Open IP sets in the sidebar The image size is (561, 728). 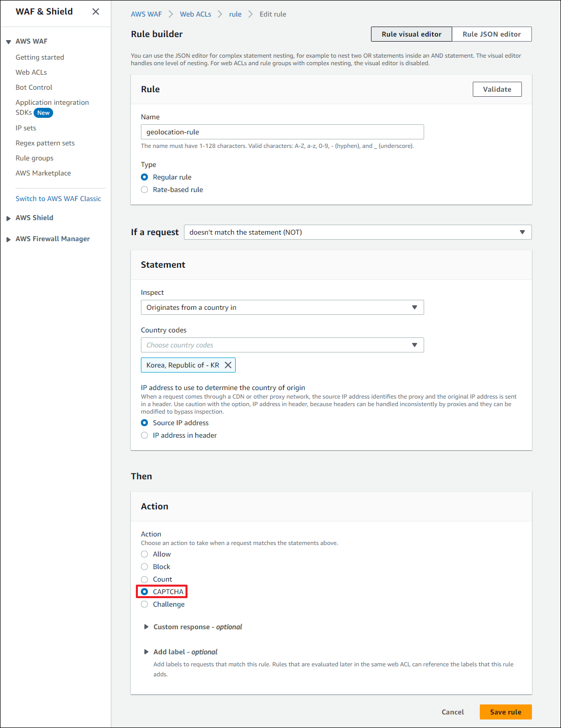(x=26, y=128)
